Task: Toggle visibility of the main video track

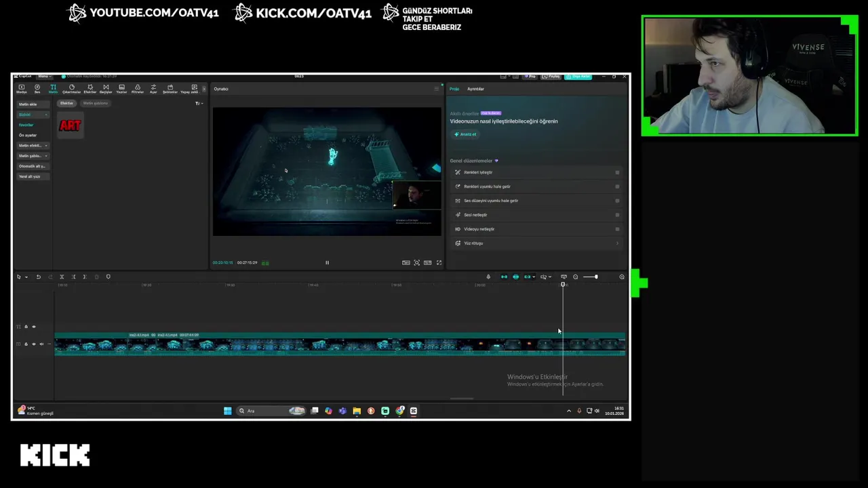Action: pos(34,344)
